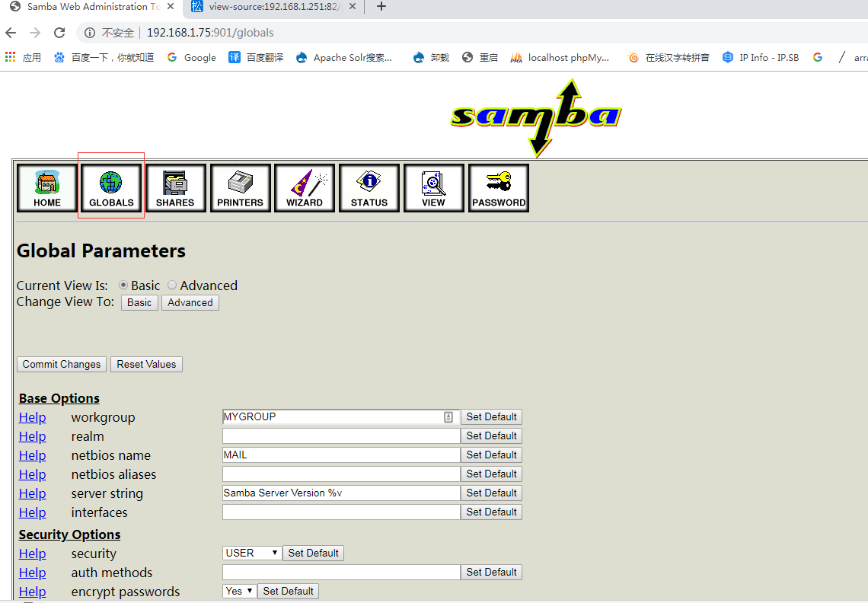Open the SHARES file cabinet icon
The width and height of the screenshot is (868, 603).
tap(175, 188)
